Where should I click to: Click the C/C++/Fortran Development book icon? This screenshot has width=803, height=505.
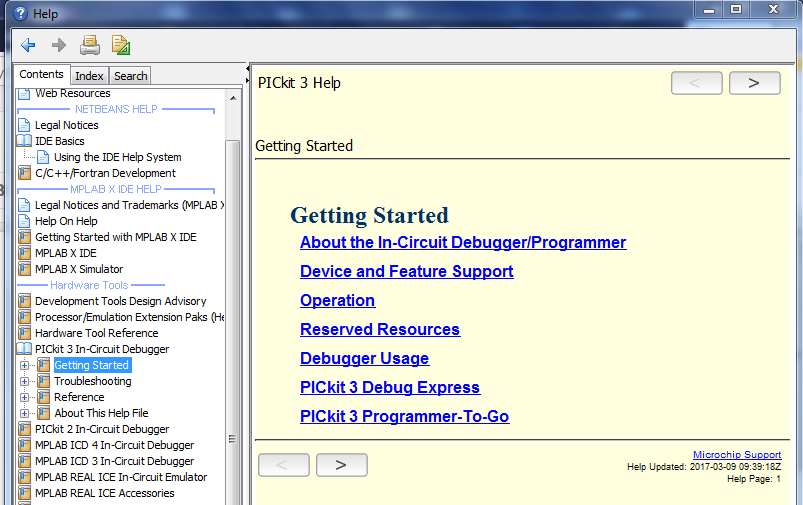click(x=24, y=173)
